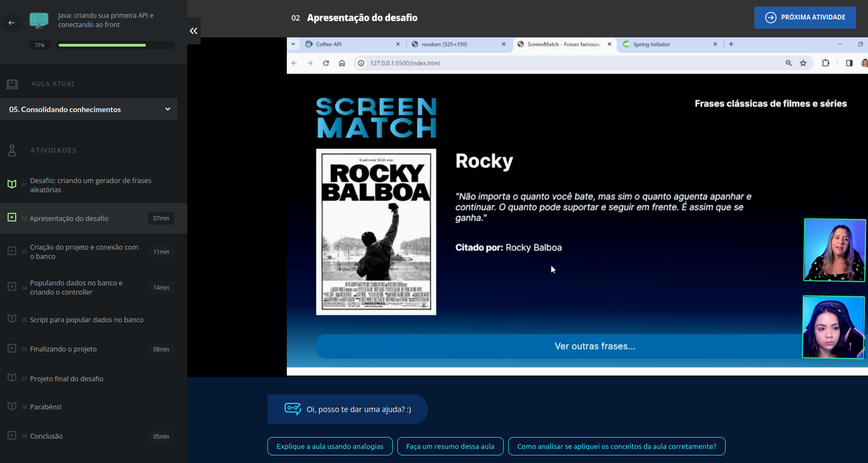This screenshot has height=463, width=868.
Task: Click the assistant chat robot icon
Action: [x=293, y=408]
